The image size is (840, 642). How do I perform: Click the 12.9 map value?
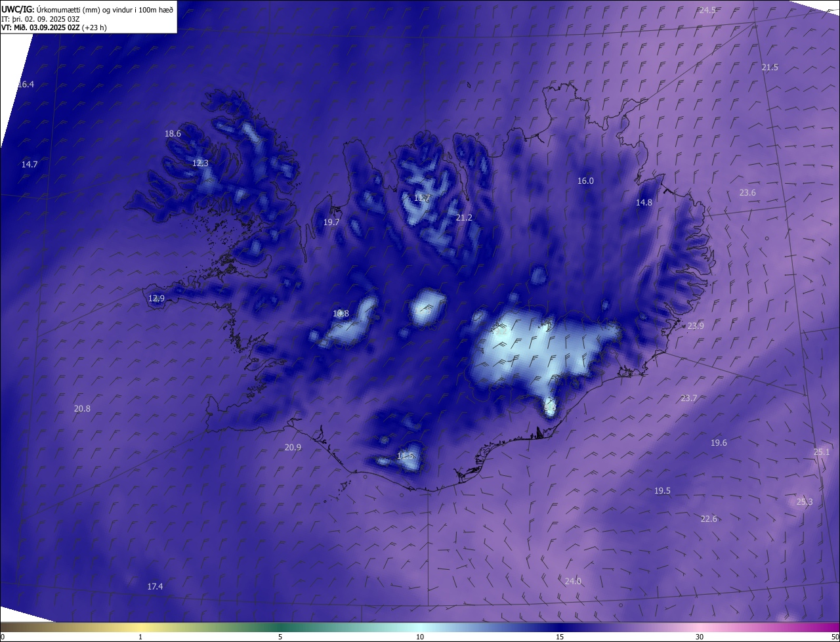[x=156, y=299]
